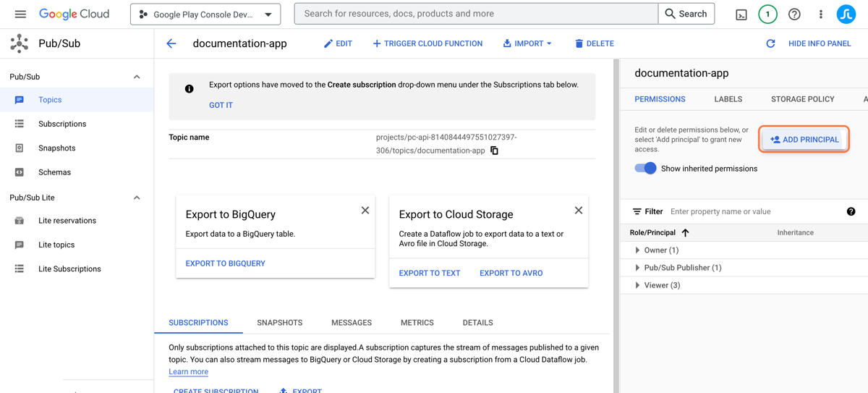Focus the resource search field
Image resolution: width=868 pixels, height=393 pixels.
point(477,14)
